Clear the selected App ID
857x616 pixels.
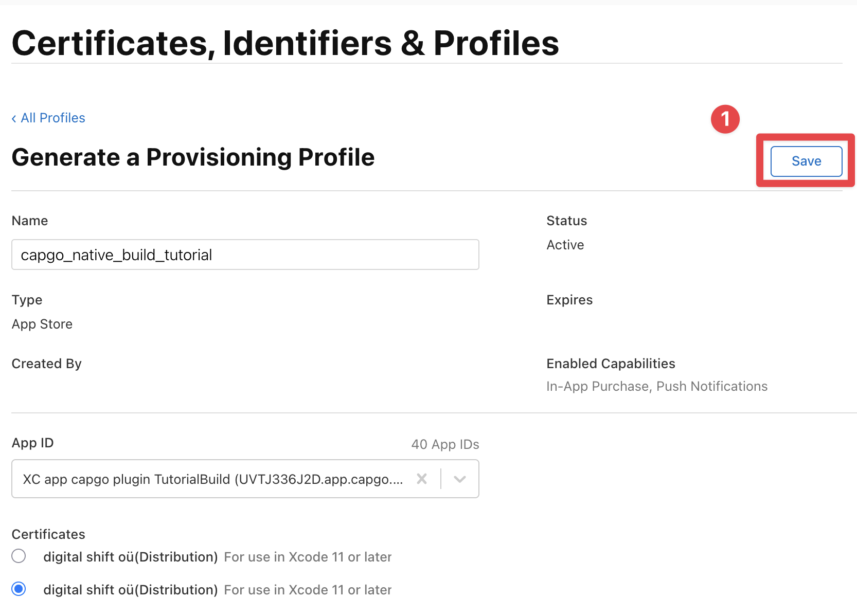pyautogui.click(x=422, y=479)
